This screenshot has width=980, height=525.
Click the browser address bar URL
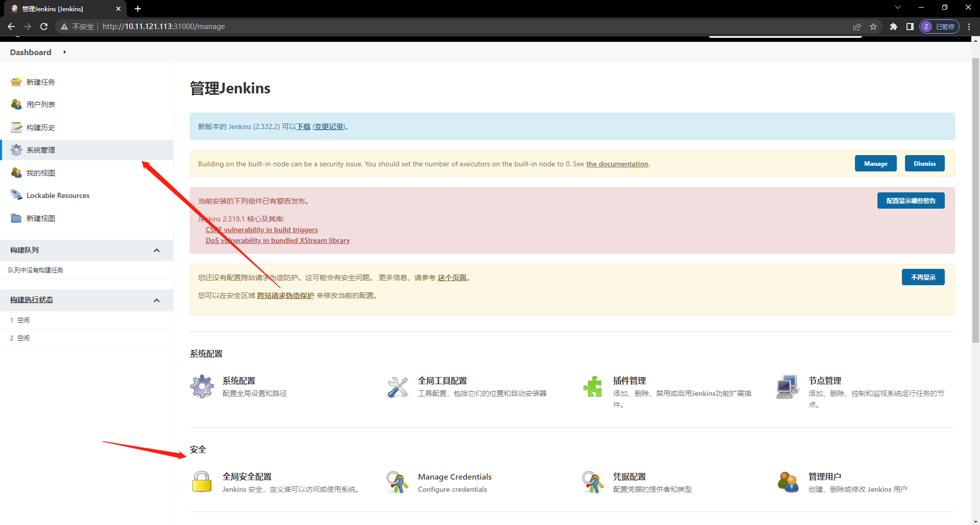tap(163, 27)
